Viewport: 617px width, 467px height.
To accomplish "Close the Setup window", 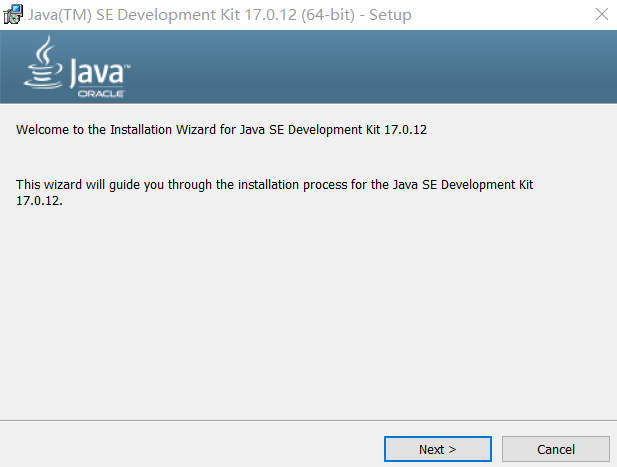I will point(602,15).
